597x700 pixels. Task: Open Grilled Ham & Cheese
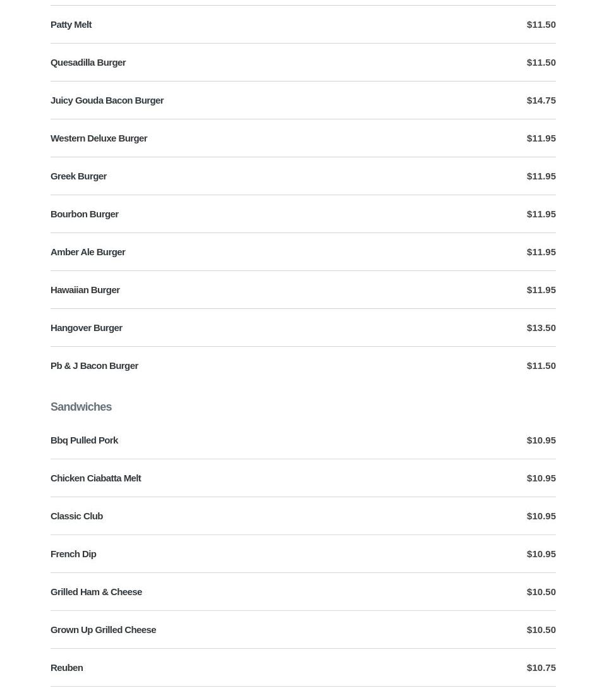pos(96,592)
